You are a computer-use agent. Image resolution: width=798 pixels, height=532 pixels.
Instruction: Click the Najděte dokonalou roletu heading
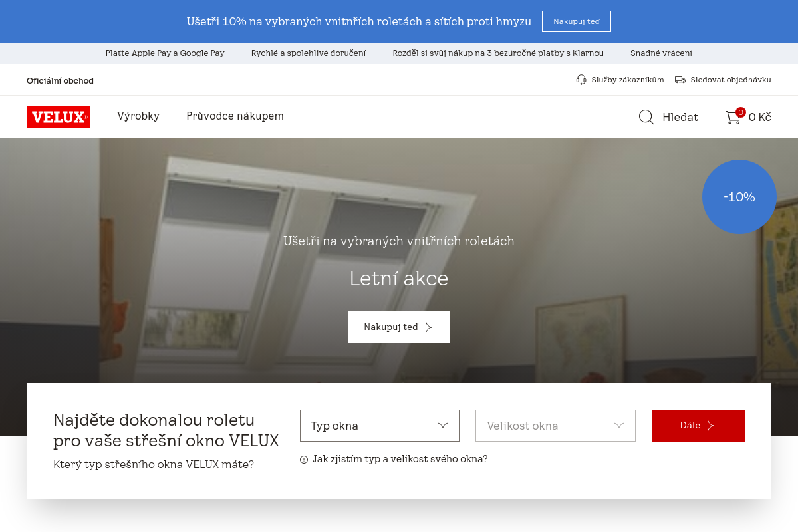pyautogui.click(x=166, y=430)
